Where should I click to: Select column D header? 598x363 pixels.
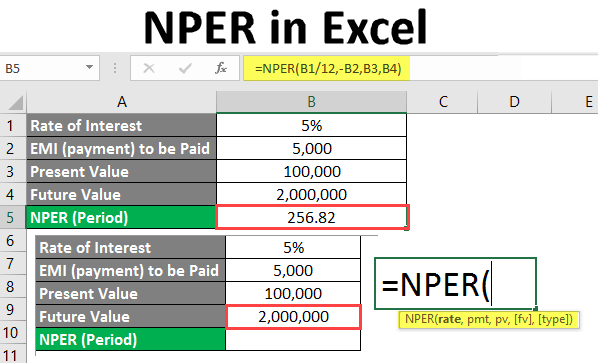pyautogui.click(x=514, y=102)
